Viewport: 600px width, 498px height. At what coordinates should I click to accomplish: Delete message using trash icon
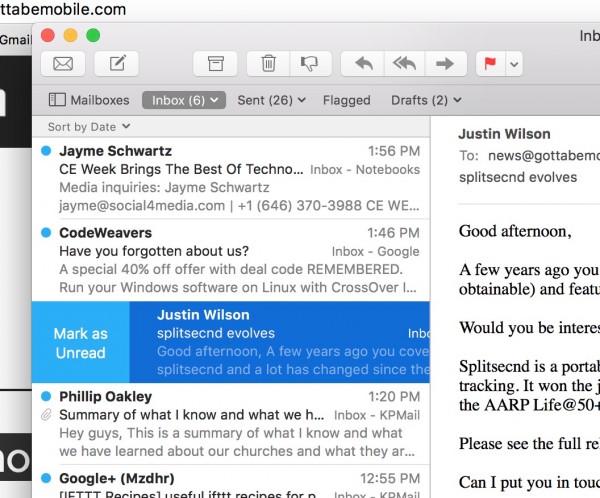click(268, 64)
